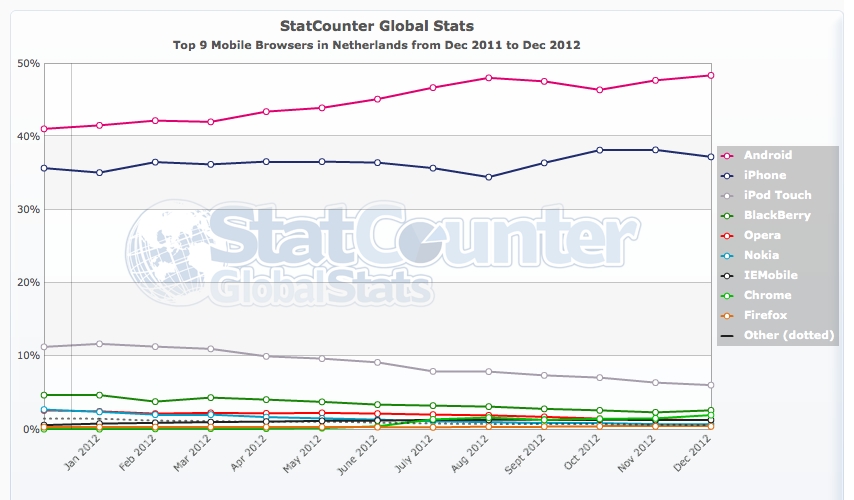This screenshot has height=500, width=854.
Task: Hide the Android series via legend label
Action: click(x=768, y=155)
